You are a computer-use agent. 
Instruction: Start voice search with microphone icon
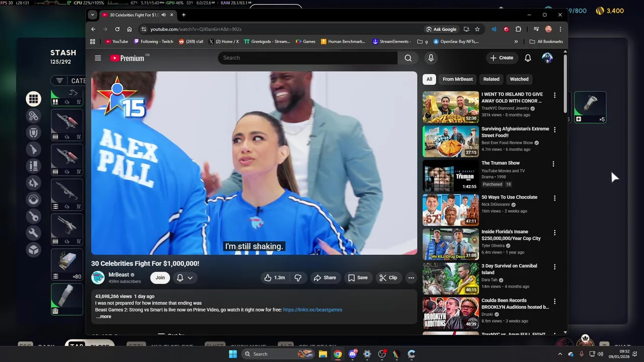[x=431, y=58]
